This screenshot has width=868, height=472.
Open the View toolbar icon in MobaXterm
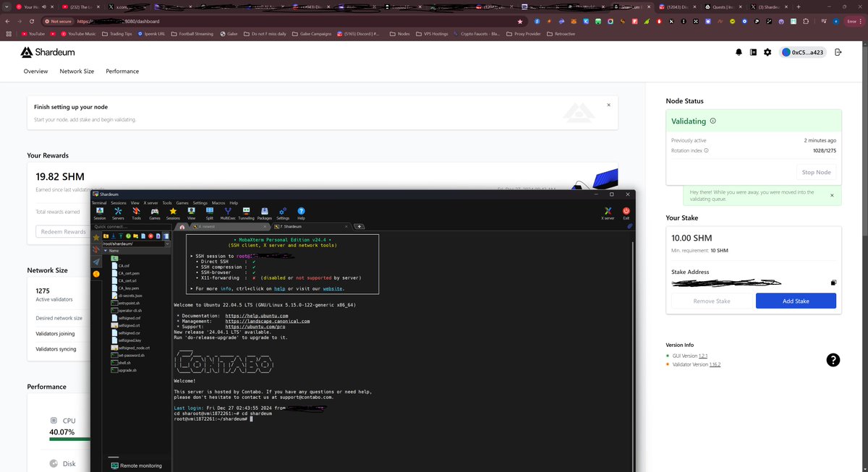191,213
